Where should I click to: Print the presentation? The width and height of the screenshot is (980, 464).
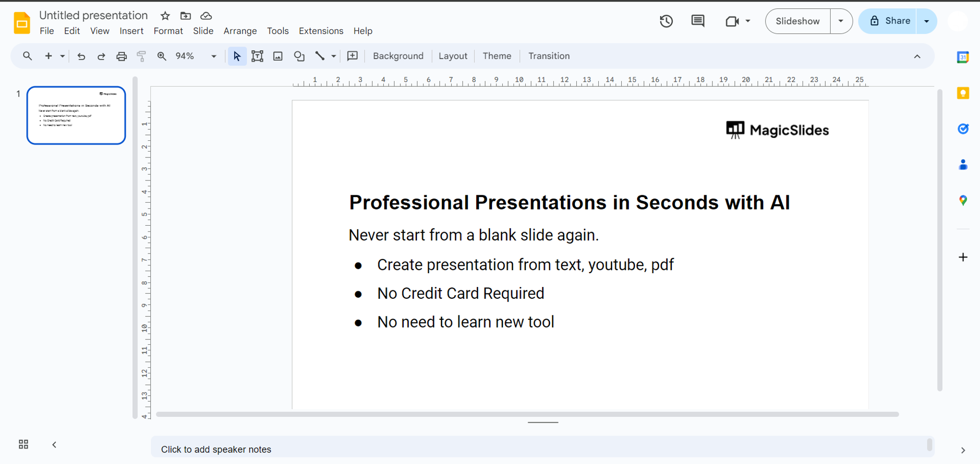(x=122, y=56)
